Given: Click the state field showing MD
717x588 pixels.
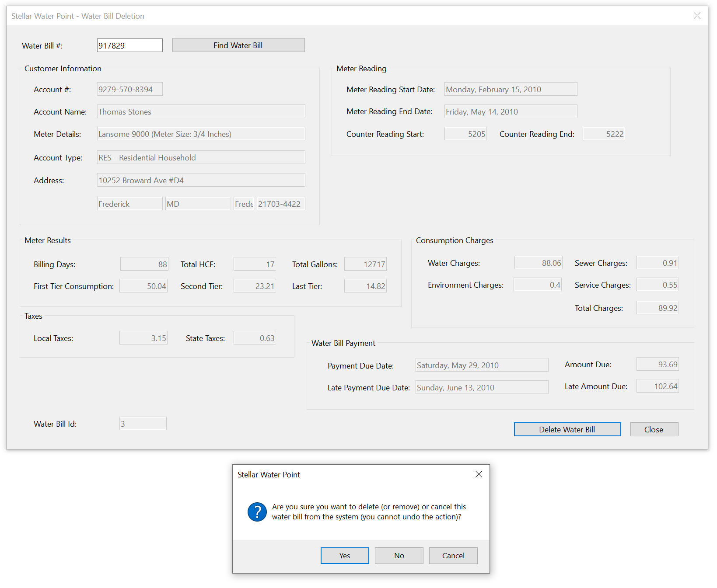Looking at the screenshot, I should click(x=198, y=204).
